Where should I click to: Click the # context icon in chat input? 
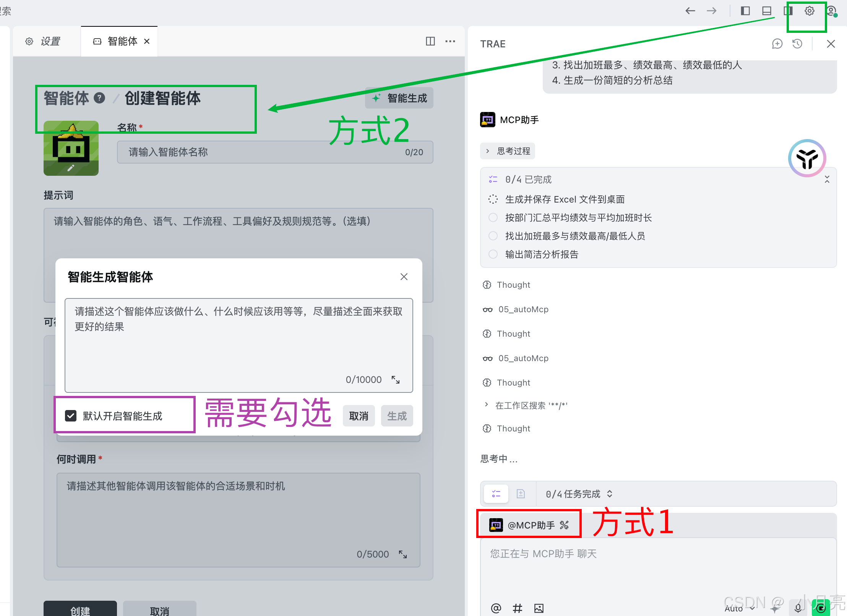click(x=517, y=608)
